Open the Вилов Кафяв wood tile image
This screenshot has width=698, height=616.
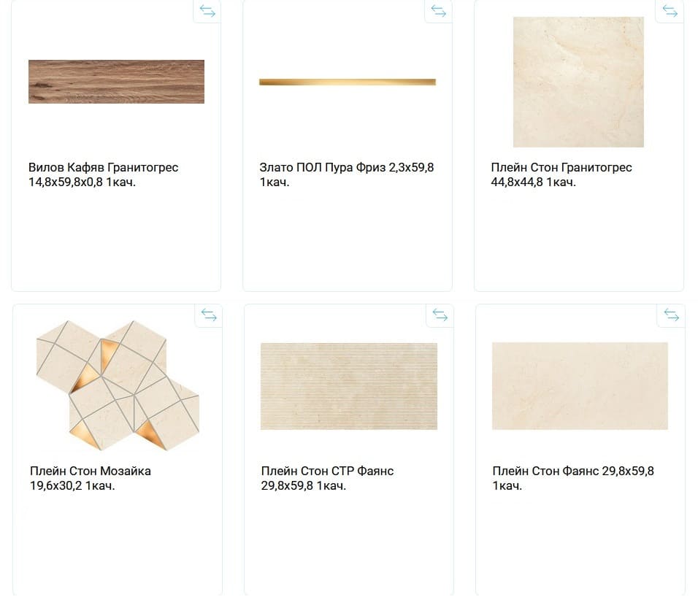click(x=116, y=82)
